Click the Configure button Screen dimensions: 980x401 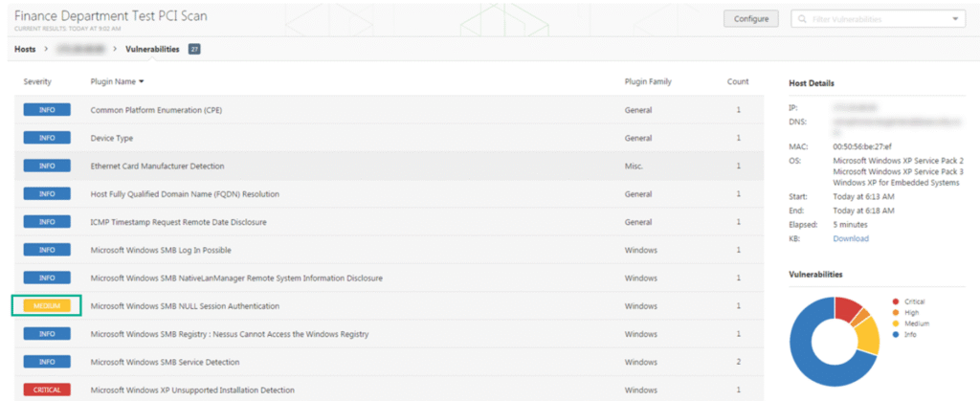click(751, 19)
